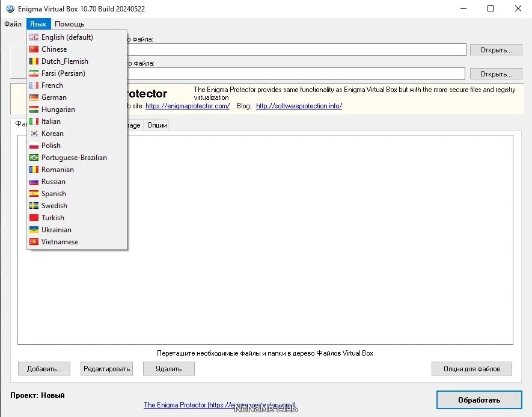Image resolution: width=532 pixels, height=417 pixels.
Task: Switch interface to French
Action: coord(77,85)
